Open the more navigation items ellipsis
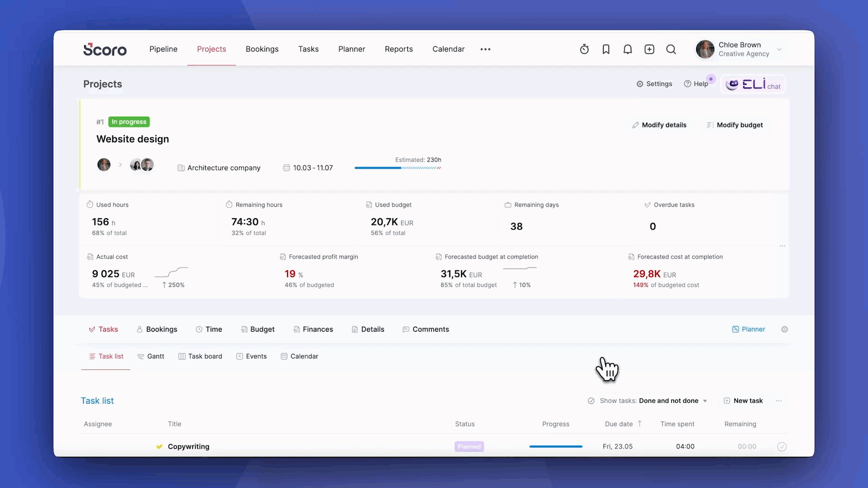 [x=486, y=49]
